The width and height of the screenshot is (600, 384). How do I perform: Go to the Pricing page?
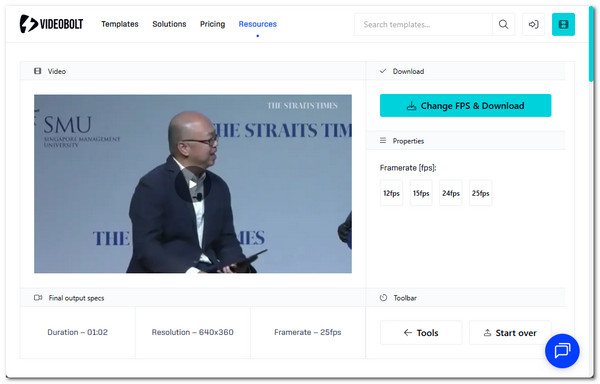click(212, 24)
